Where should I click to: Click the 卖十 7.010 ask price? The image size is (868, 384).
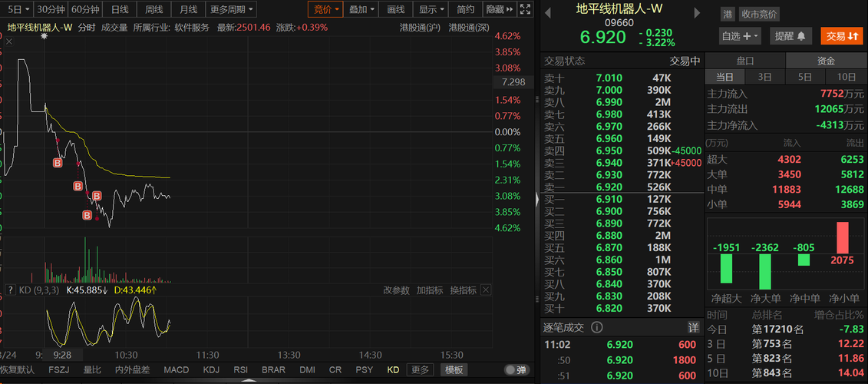point(609,78)
